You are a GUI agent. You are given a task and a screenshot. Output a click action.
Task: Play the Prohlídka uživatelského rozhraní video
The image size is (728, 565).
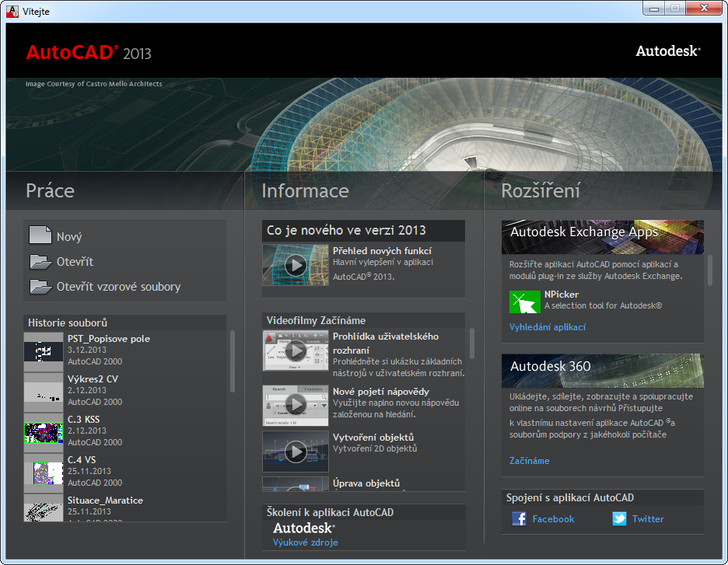pos(296,351)
